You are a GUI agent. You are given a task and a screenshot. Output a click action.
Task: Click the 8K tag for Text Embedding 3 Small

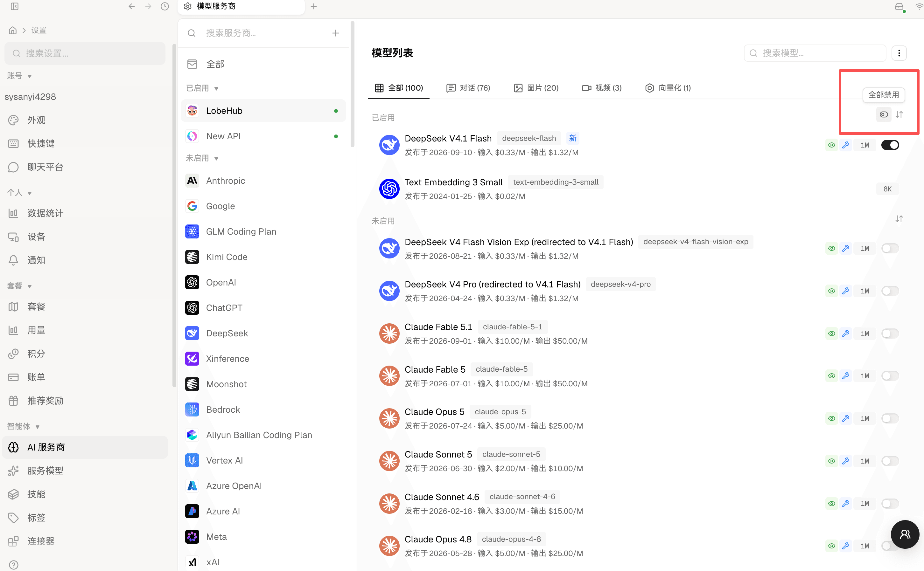pyautogui.click(x=887, y=189)
